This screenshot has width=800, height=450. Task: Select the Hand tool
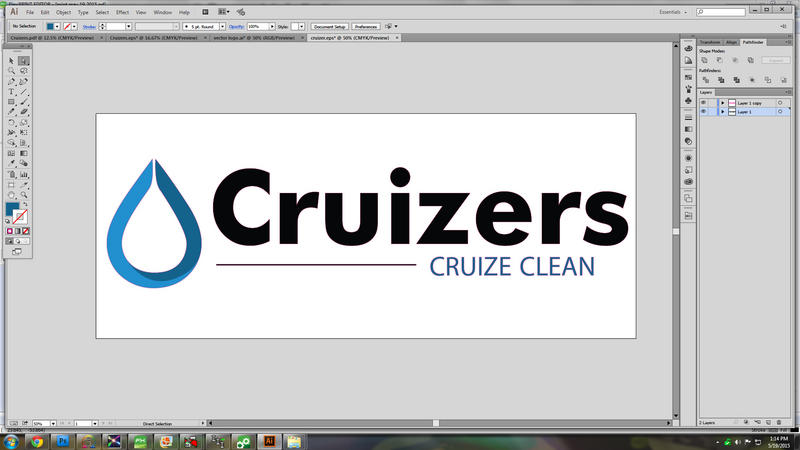pyautogui.click(x=11, y=195)
